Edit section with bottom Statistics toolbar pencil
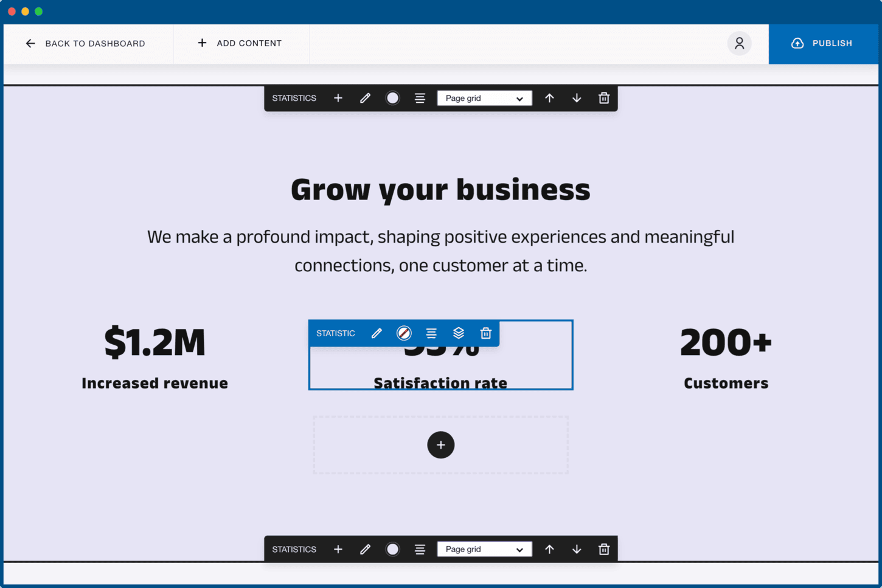Viewport: 882px width, 588px height. click(x=365, y=549)
